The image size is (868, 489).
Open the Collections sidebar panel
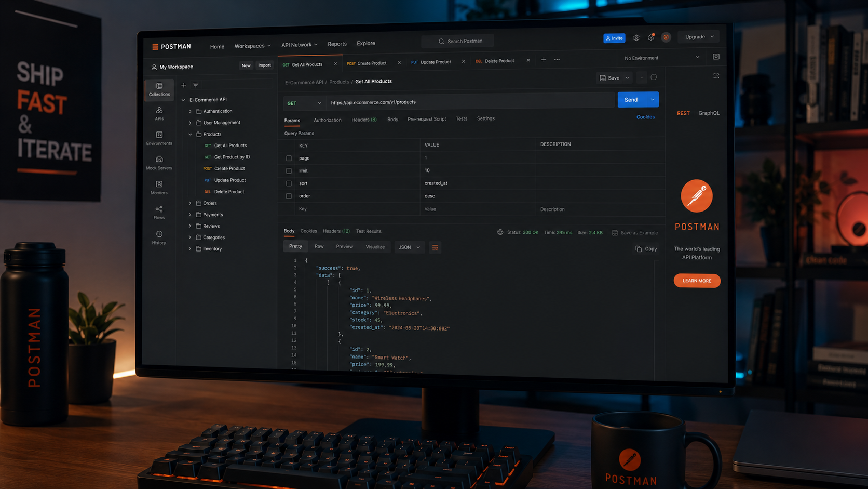tap(159, 89)
